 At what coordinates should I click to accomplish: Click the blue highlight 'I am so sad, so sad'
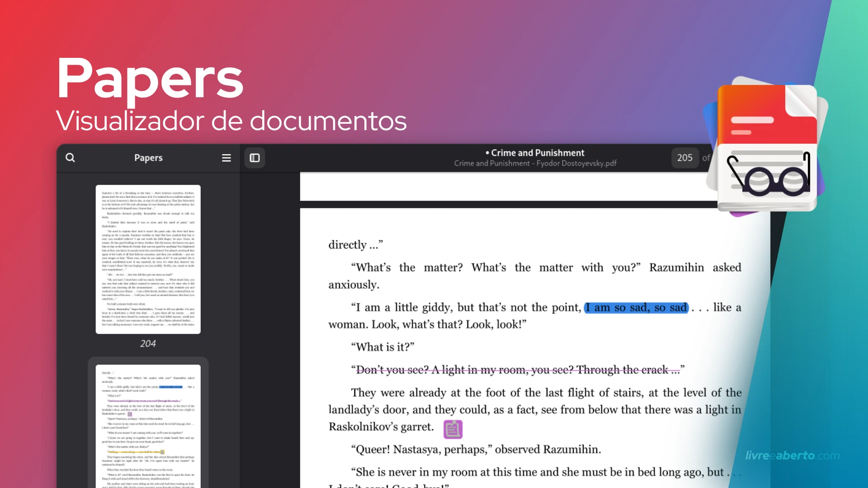636,308
